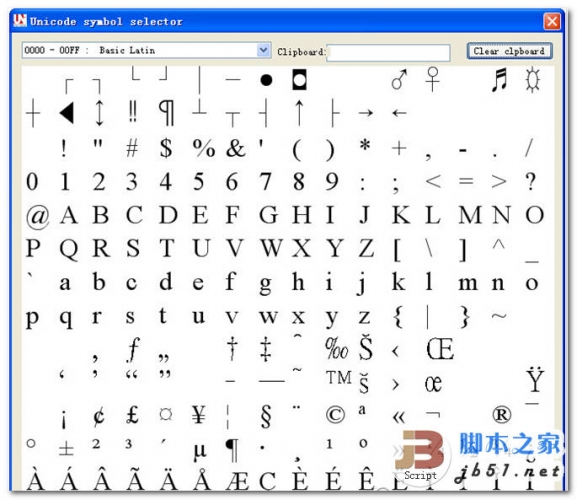Select the beamed musical notes symbol
This screenshot has height=500, width=577.
(499, 80)
